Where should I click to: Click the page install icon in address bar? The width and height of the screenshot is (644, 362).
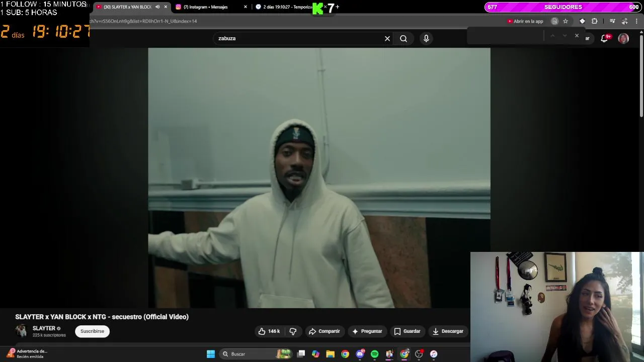[554, 21]
